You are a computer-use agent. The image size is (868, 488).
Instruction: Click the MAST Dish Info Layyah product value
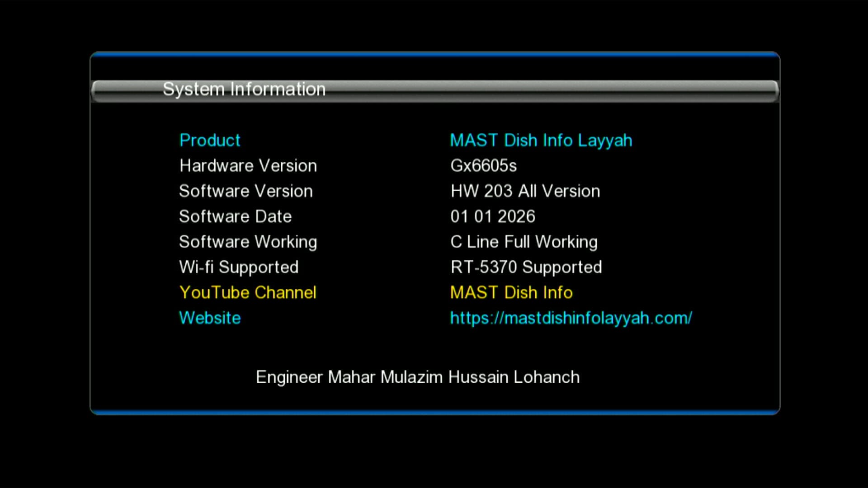541,140
